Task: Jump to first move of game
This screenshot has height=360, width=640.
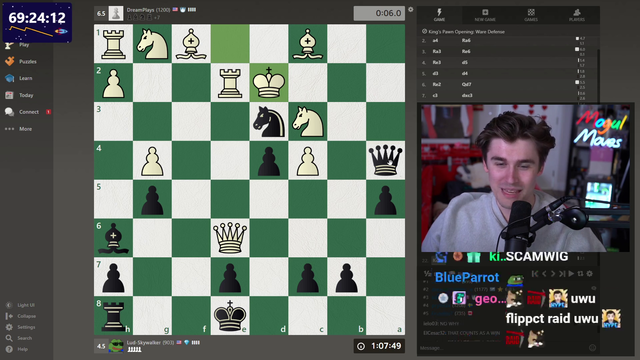Action: tap(535, 274)
